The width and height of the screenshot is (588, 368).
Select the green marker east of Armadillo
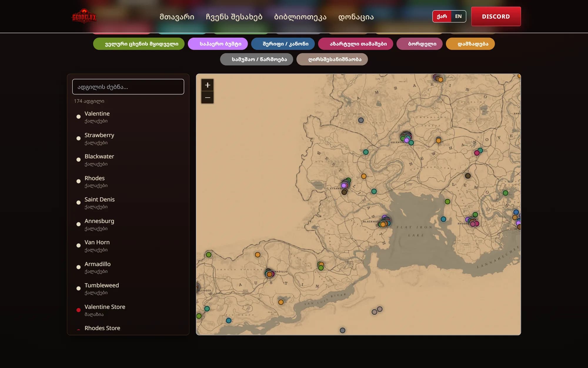(321, 268)
